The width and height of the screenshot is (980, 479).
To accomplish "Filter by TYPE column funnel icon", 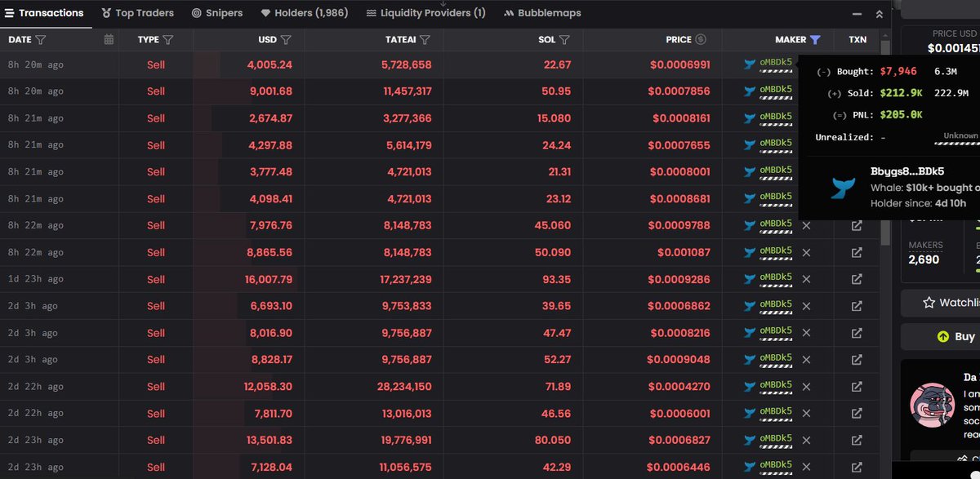I will click(x=167, y=39).
